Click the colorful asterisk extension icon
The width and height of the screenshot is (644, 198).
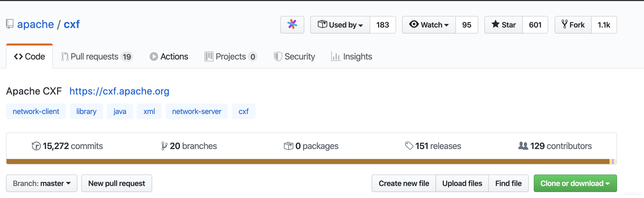pyautogui.click(x=292, y=25)
